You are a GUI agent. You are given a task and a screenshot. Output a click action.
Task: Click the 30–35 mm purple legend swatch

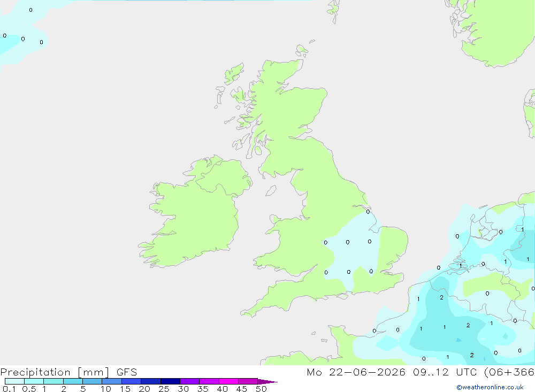pos(189,381)
